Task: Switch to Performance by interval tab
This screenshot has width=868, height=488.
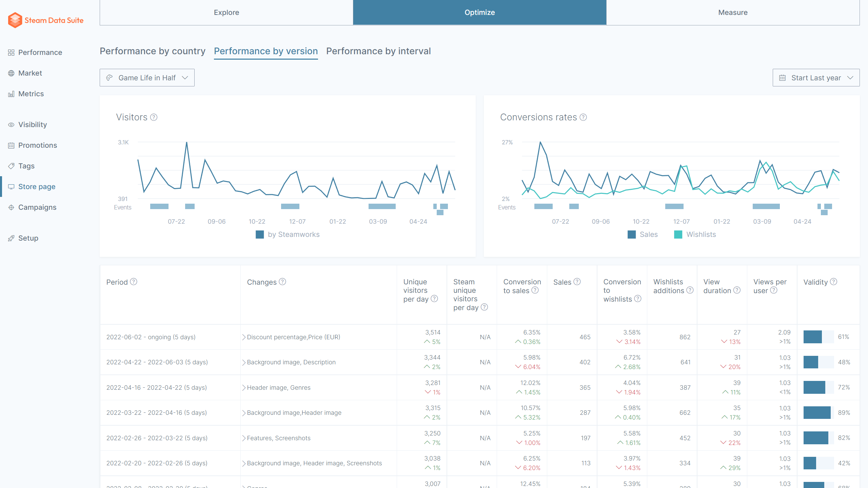Action: [378, 50]
